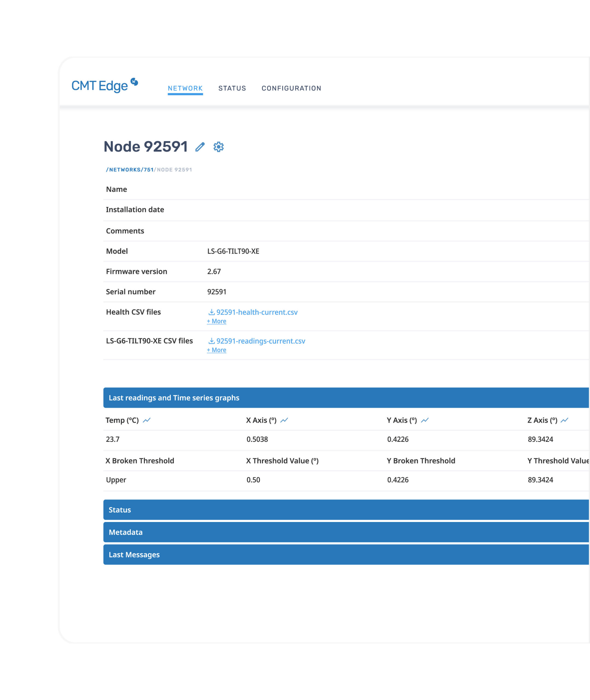
Task: Expand the Metadata panel
Action: pos(125,532)
